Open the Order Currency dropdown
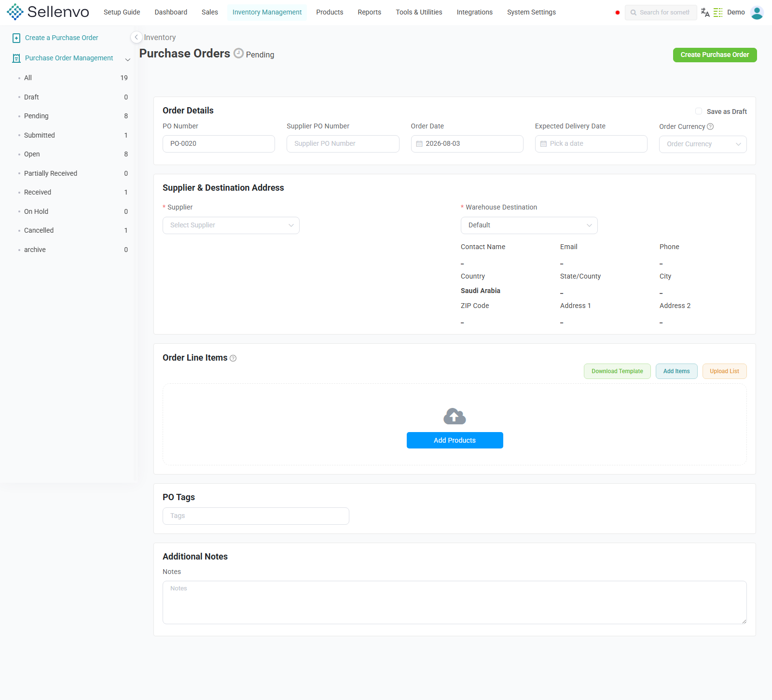This screenshot has height=700, width=772. click(x=703, y=144)
